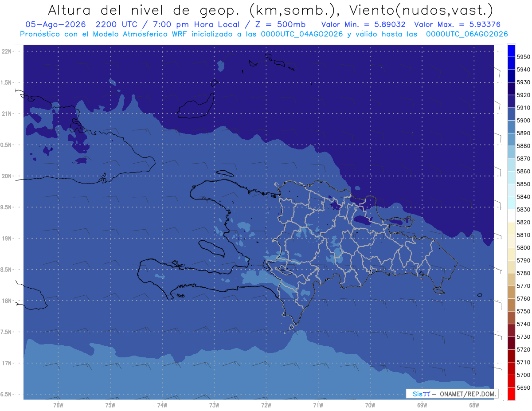Click the colorbar label 5910

[x=524, y=108]
